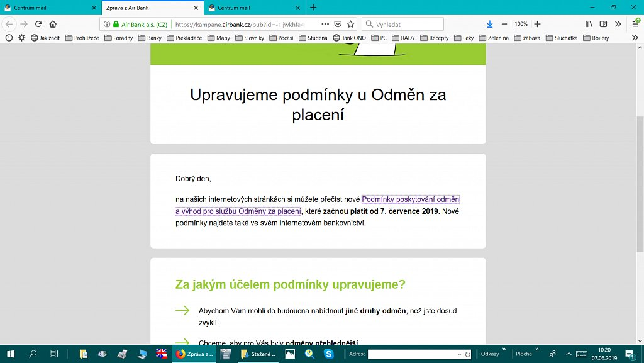This screenshot has height=363, width=644.
Task: Select the Zpráva z Air Bank tab
Action: pyautogui.click(x=152, y=8)
